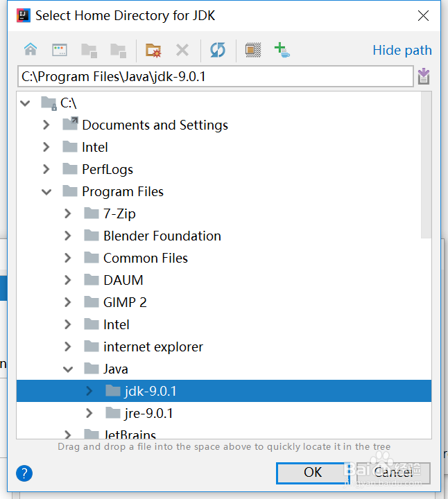The width and height of the screenshot is (448, 499).
Task: Expand the Intel folder inside Program Files
Action: (67, 324)
